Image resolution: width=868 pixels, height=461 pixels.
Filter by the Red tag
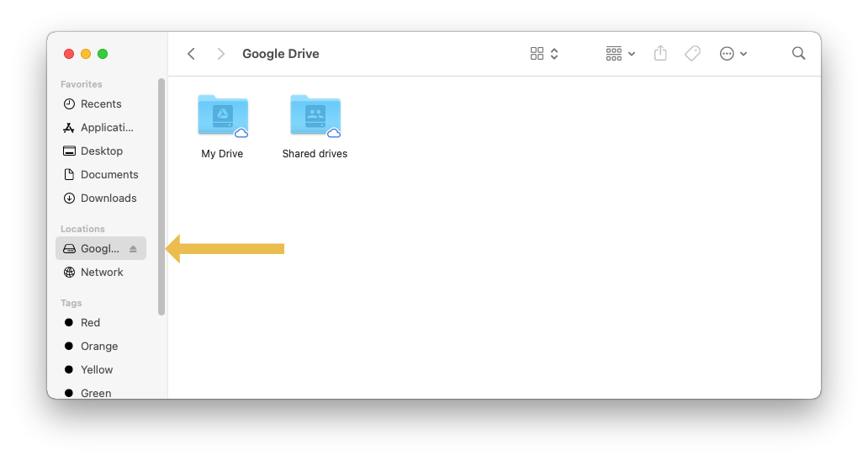click(90, 323)
